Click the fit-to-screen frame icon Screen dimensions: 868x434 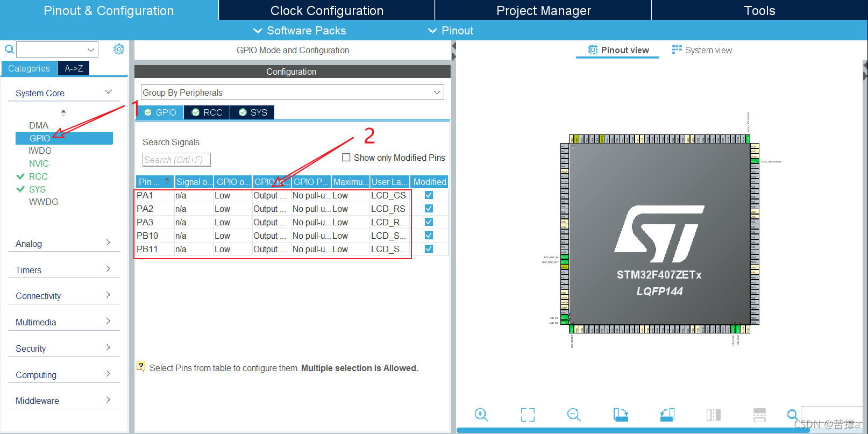click(528, 415)
